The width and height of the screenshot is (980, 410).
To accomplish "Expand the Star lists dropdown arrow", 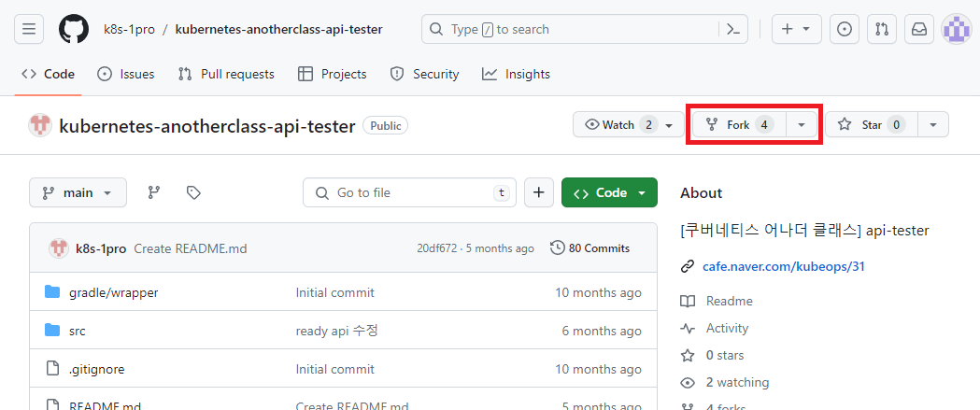I will pyautogui.click(x=933, y=125).
